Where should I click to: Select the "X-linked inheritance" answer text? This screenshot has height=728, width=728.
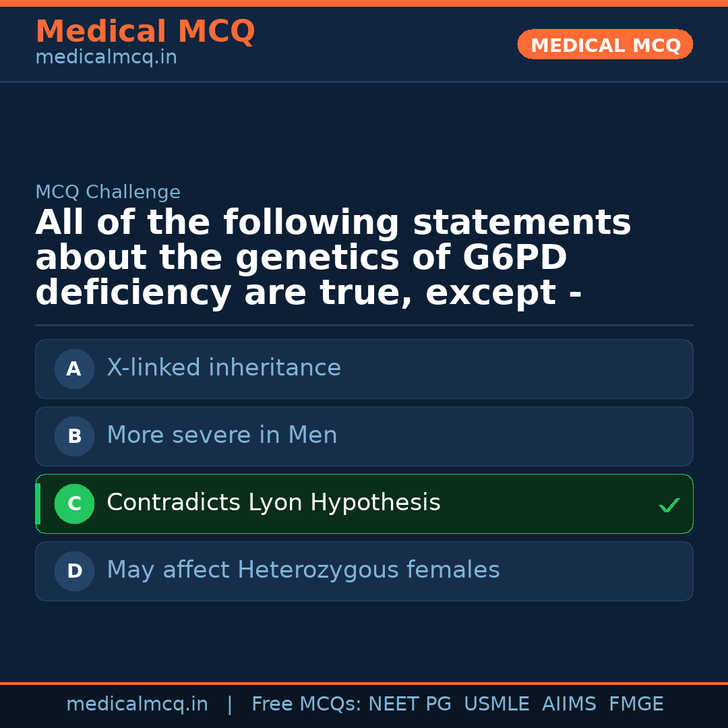click(x=224, y=368)
